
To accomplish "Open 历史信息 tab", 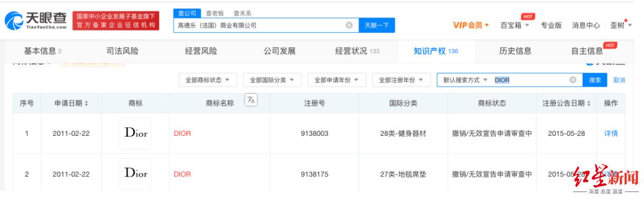I will coord(515,51).
